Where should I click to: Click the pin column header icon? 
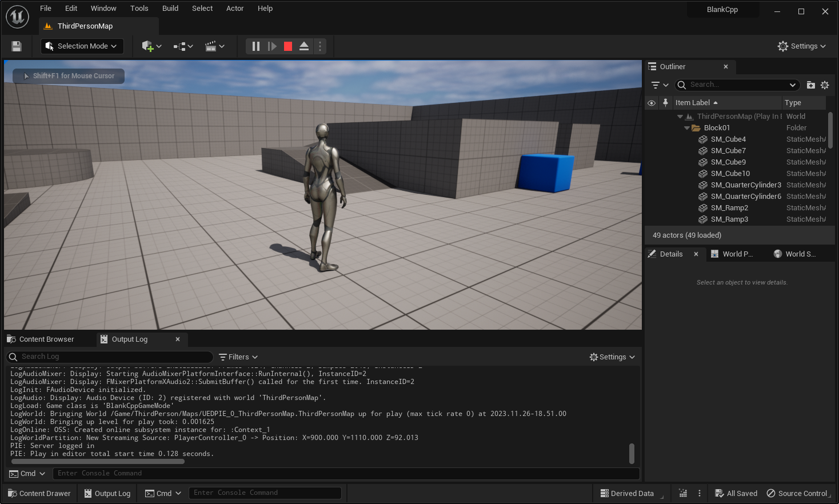665,103
